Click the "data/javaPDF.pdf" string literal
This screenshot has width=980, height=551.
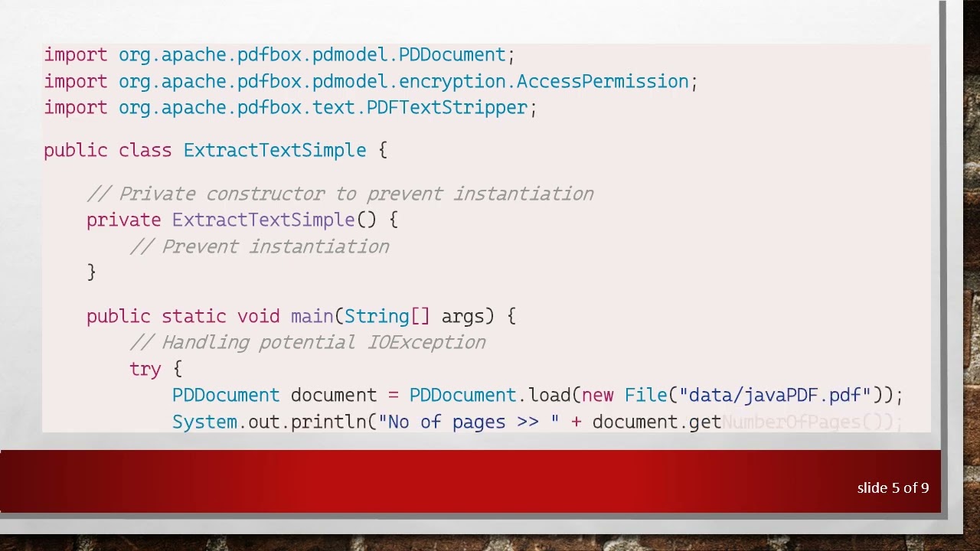click(775, 396)
